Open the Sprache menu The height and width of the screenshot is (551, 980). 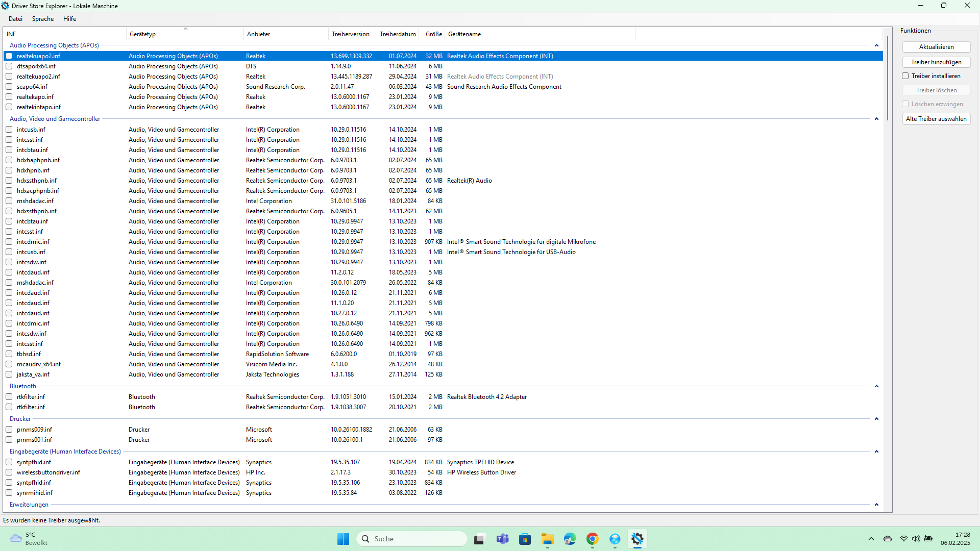coord(43,19)
